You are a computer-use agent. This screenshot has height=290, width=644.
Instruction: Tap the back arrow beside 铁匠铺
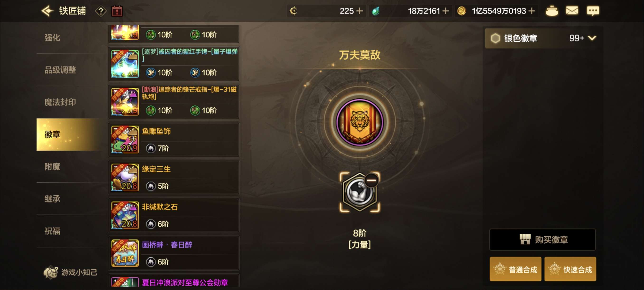[x=47, y=11]
